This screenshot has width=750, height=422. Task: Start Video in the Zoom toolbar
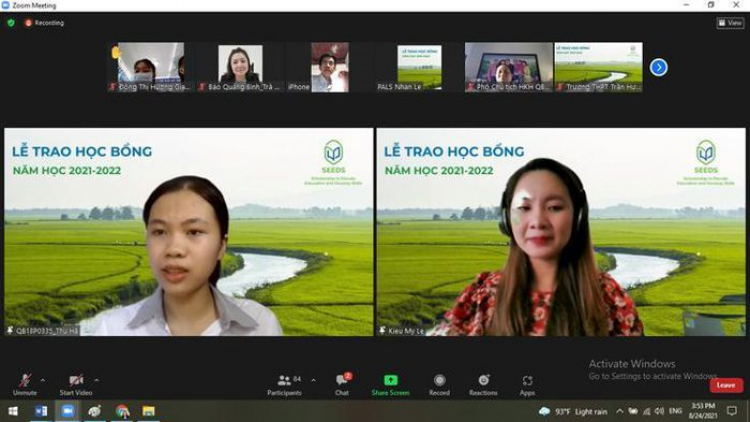[x=76, y=384]
